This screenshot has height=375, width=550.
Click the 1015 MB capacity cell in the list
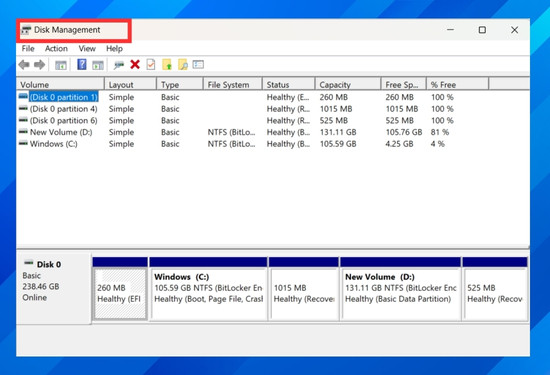(336, 109)
